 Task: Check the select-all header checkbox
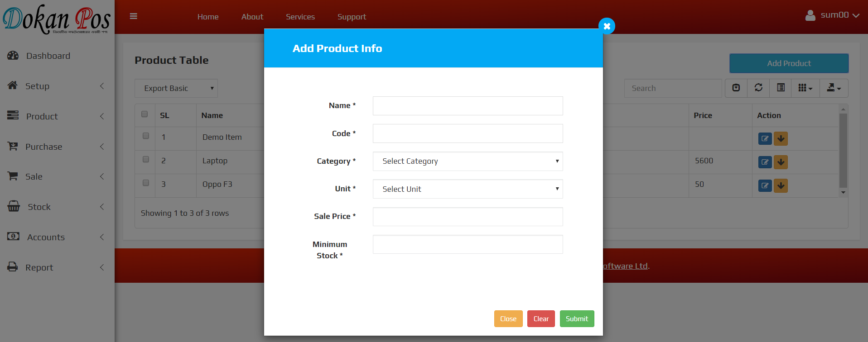point(145,114)
